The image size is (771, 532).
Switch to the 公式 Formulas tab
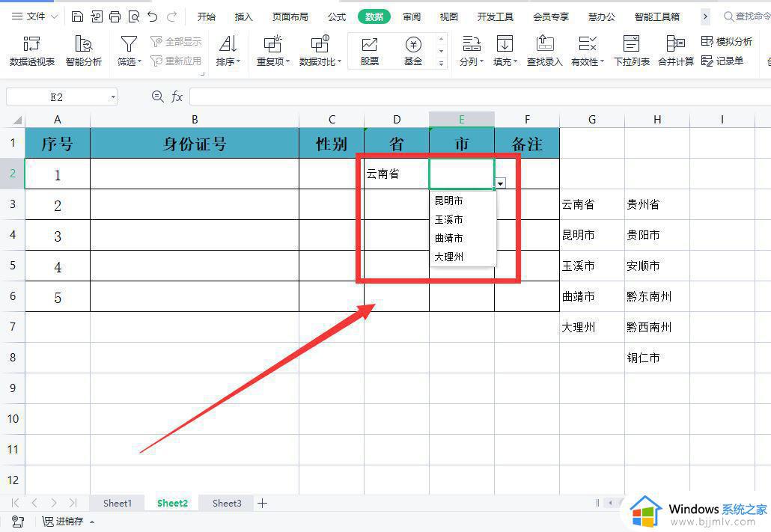pos(337,16)
